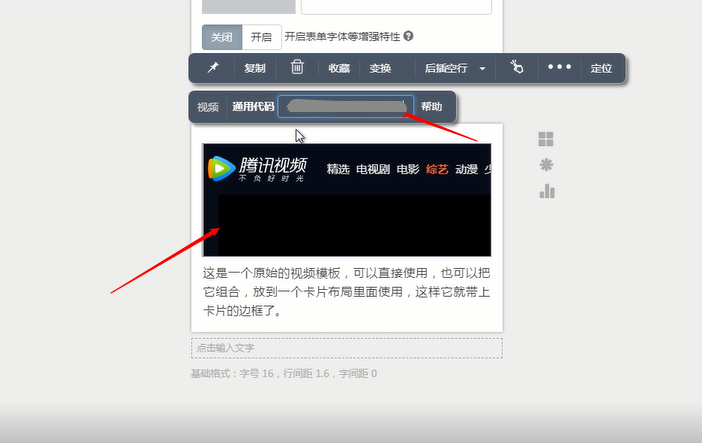
Task: Click the pin icon in the toolbar
Action: point(213,68)
